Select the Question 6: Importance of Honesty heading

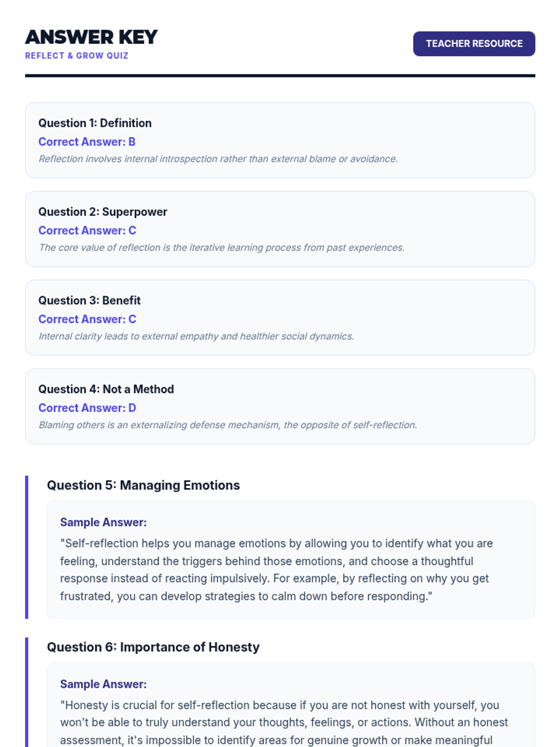[153, 647]
